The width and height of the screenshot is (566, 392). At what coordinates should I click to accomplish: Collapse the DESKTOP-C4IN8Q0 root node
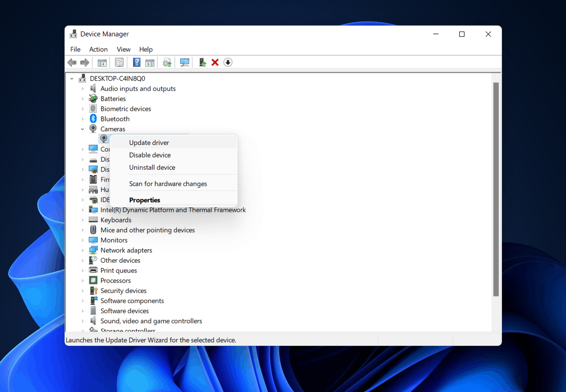(x=72, y=79)
